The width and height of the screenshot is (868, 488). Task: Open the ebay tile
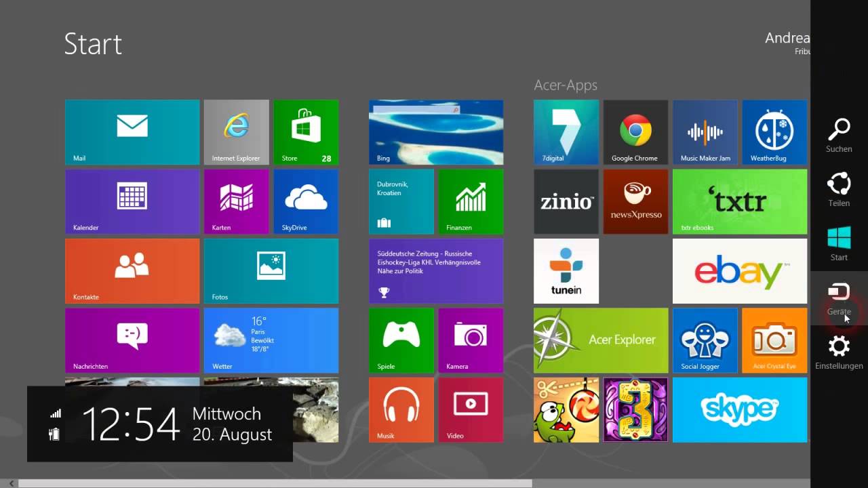[740, 271]
